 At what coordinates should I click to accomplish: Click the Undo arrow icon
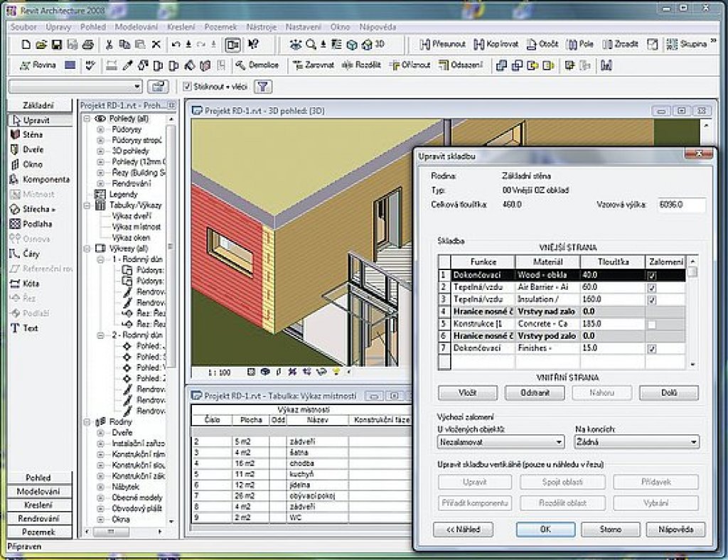click(x=176, y=45)
